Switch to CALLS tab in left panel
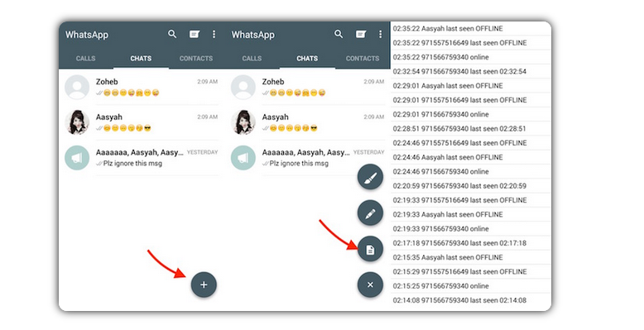This screenshot has height=330, width=644. [x=86, y=58]
